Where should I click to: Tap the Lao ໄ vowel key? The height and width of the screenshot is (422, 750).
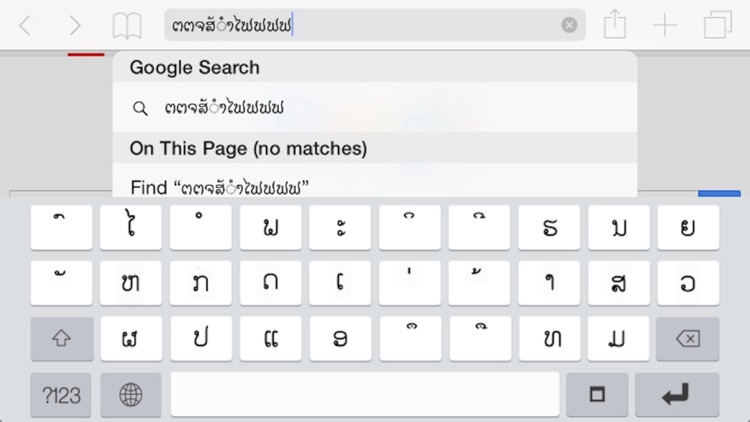(x=131, y=228)
